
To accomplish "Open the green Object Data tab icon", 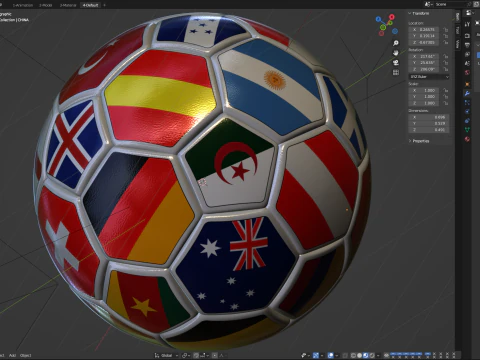I will point(467,129).
